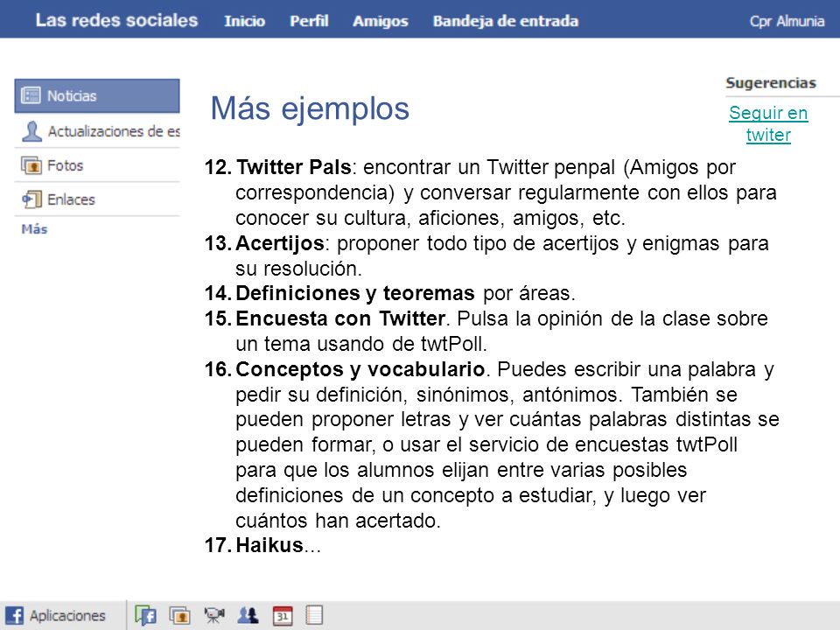
Task: Open Bandeja de entrada
Action: [x=506, y=21]
